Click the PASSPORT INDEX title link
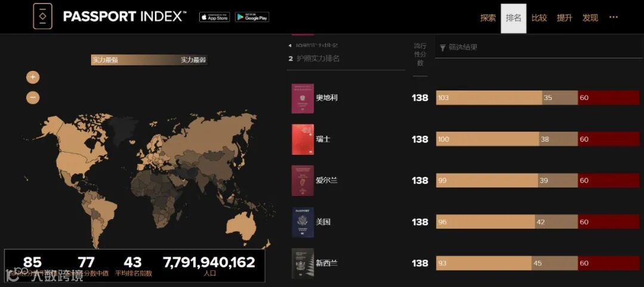 [125, 17]
